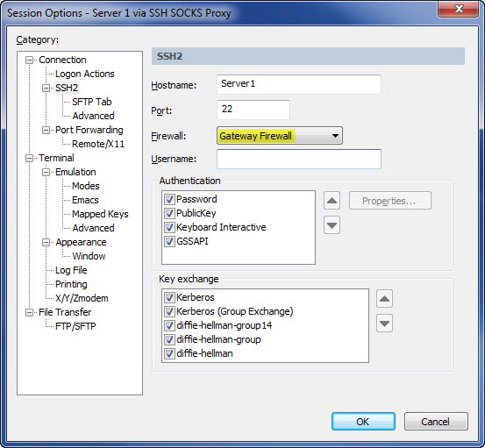Collapse the Port Forwarding node
The height and width of the screenshot is (448, 485).
click(46, 130)
